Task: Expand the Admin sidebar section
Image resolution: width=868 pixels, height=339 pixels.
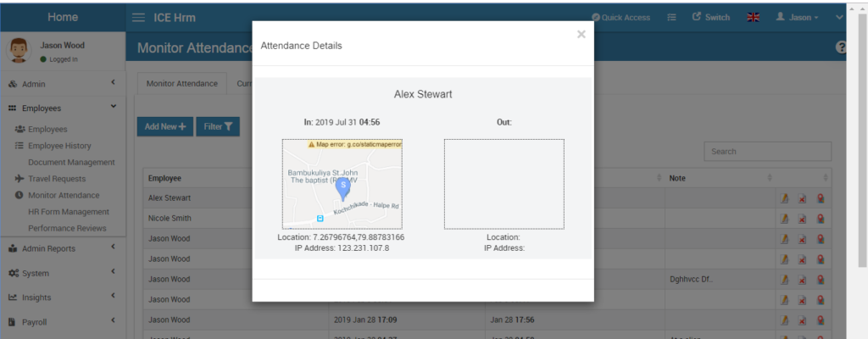Action: pyautogui.click(x=63, y=84)
